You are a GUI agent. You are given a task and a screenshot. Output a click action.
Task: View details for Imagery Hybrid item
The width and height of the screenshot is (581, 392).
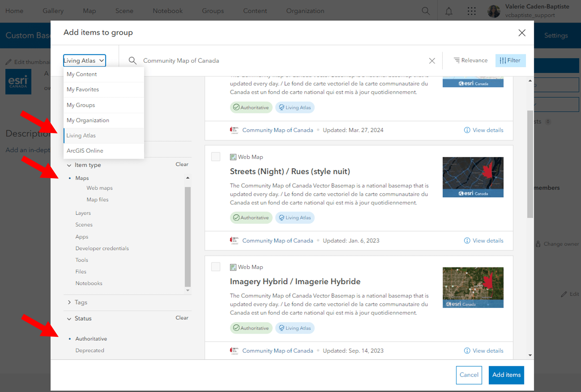pos(483,351)
